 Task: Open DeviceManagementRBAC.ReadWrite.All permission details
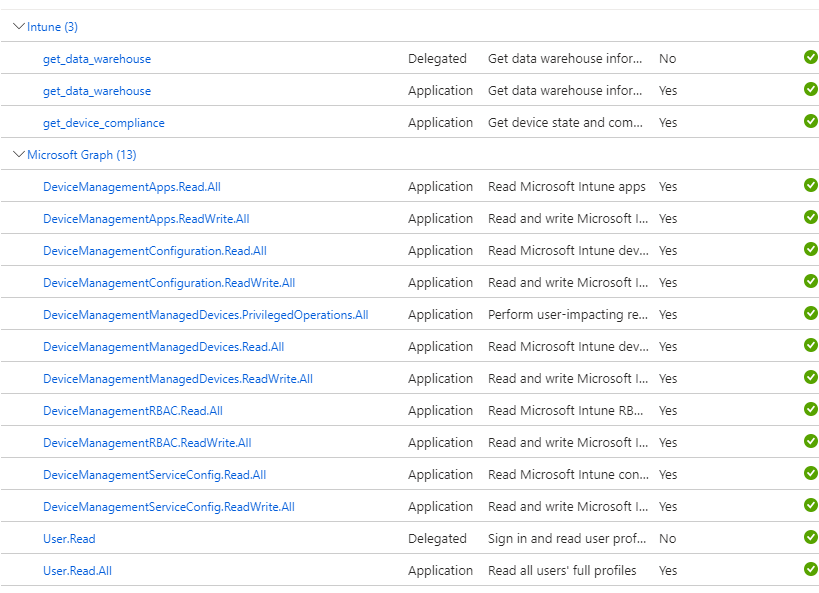click(x=146, y=442)
